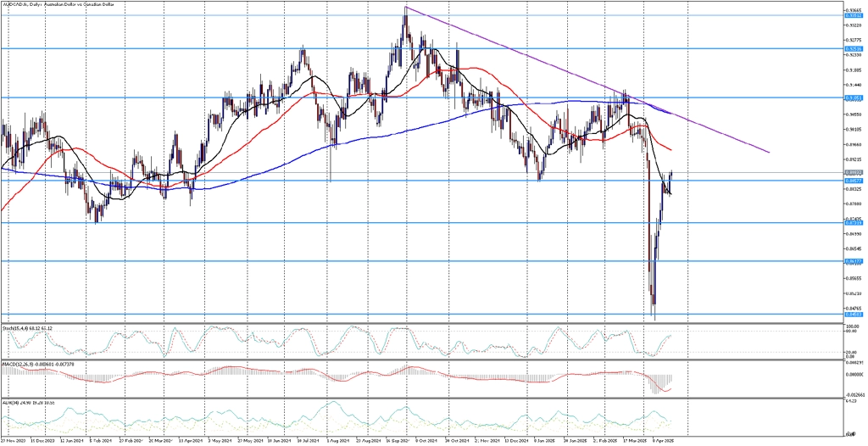Click the 0.88577 support level label
Screen dimensions: 868x446
pos(854,181)
